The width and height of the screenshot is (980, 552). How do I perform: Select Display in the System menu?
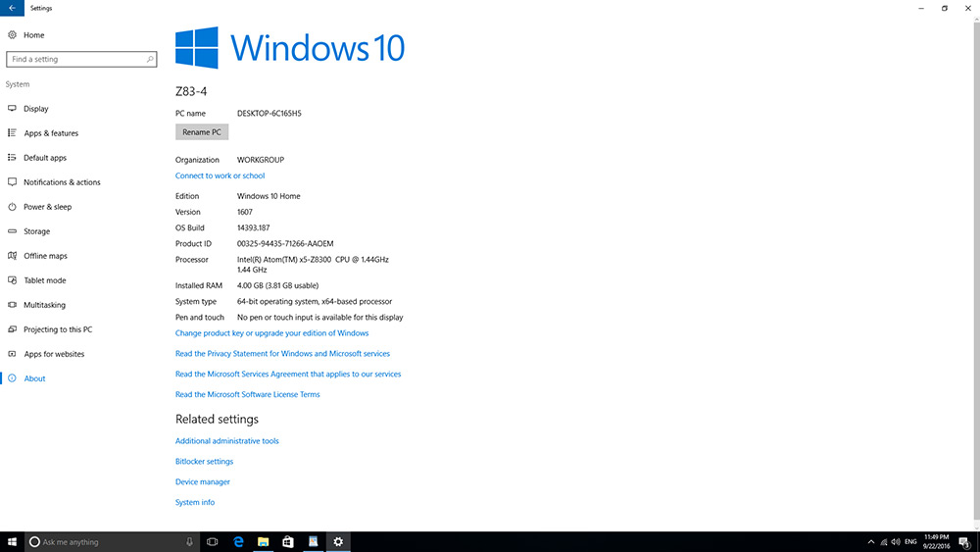[35, 109]
